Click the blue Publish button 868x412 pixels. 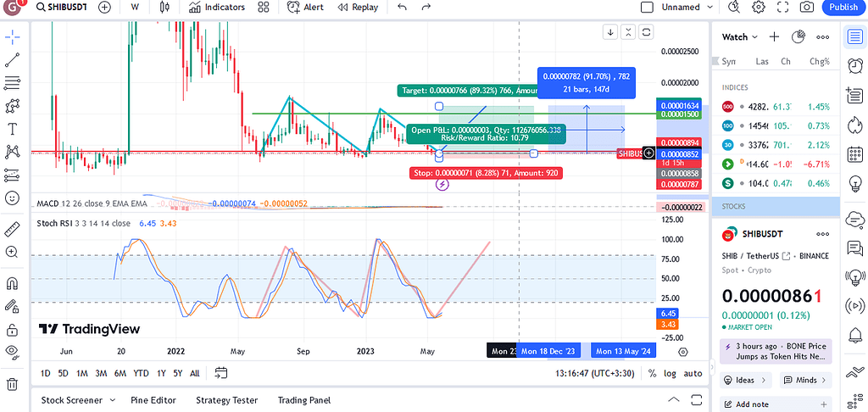(x=843, y=7)
